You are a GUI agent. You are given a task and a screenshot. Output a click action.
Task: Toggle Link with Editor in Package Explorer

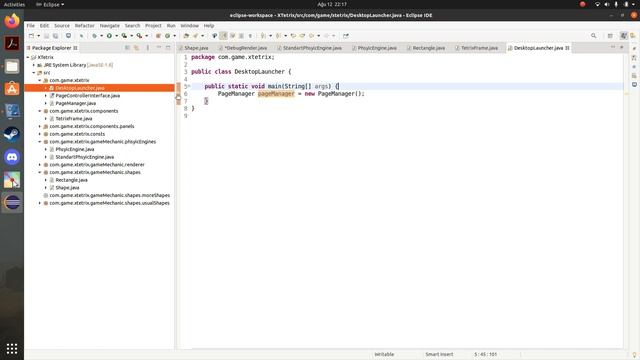point(136,48)
